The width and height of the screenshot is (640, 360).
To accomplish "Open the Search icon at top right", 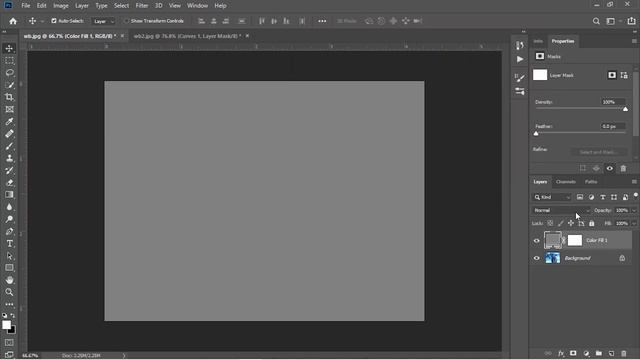I will 596,21.
